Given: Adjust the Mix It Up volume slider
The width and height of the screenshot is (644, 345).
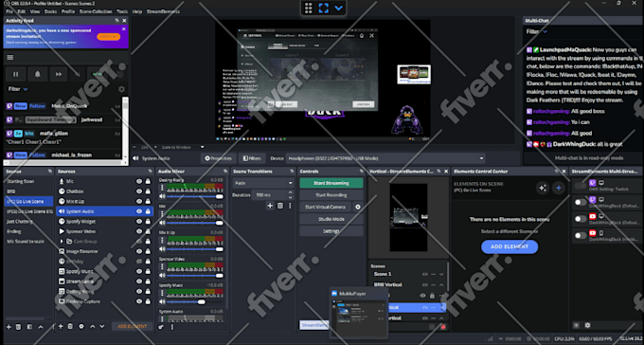Looking at the screenshot, I should tap(195, 249).
